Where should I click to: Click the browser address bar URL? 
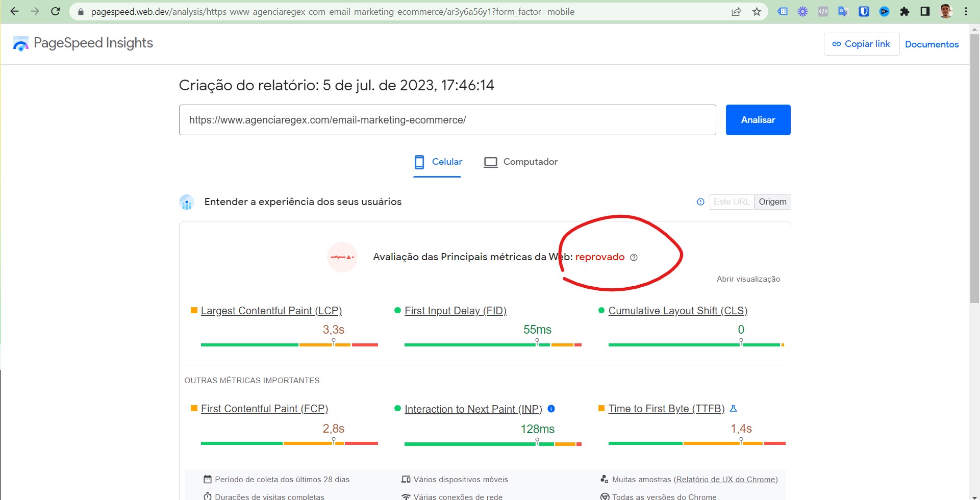(x=333, y=12)
